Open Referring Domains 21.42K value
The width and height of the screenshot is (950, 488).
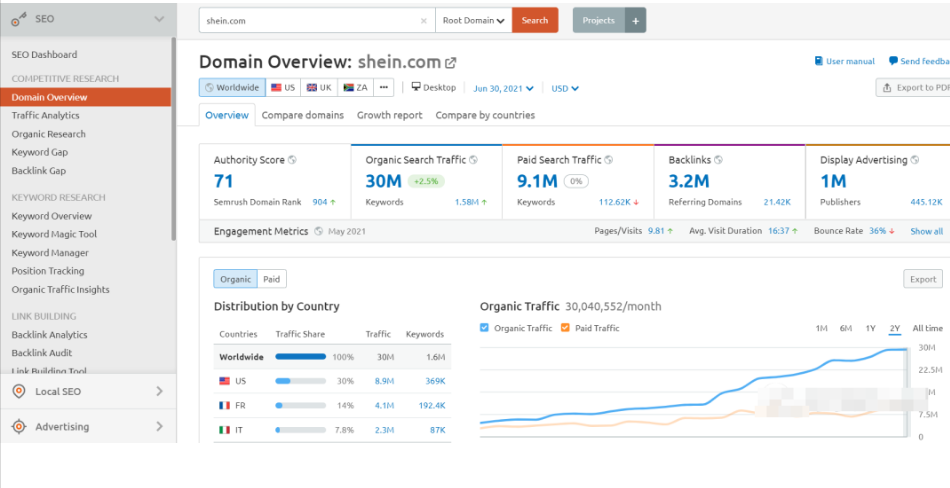(x=777, y=202)
